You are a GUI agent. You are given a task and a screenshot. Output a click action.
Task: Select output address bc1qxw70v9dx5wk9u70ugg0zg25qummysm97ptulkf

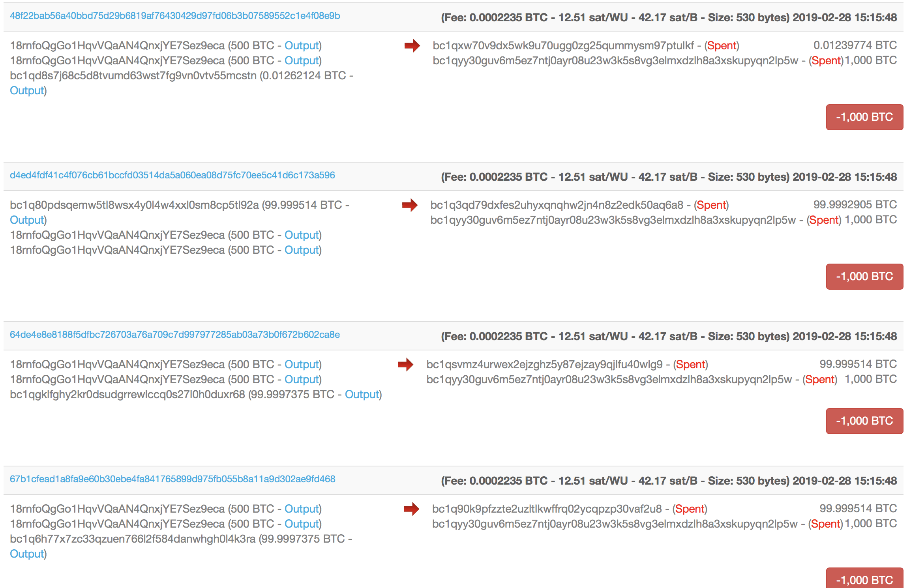click(x=563, y=46)
